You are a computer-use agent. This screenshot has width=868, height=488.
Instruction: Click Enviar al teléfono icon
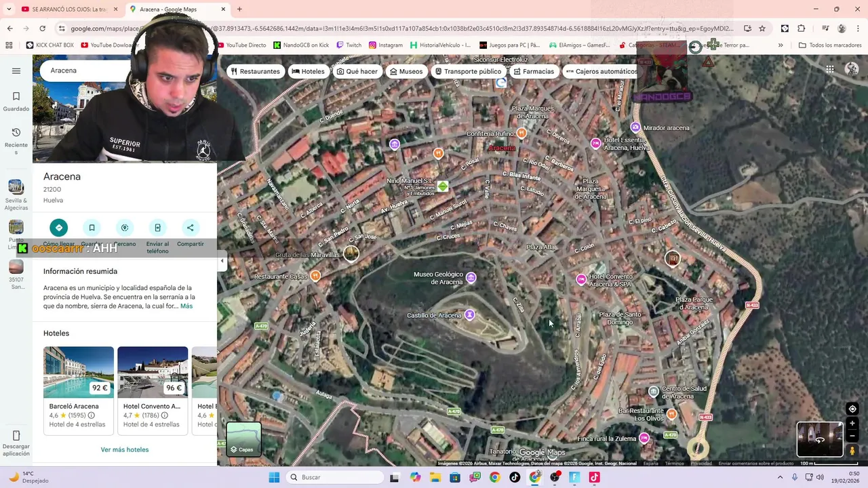(x=157, y=228)
